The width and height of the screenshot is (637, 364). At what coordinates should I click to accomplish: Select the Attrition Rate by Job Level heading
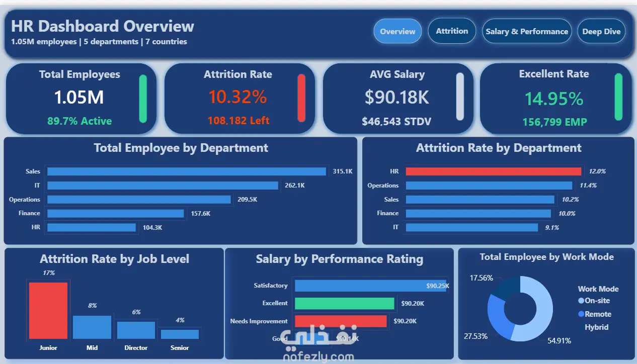(115, 259)
